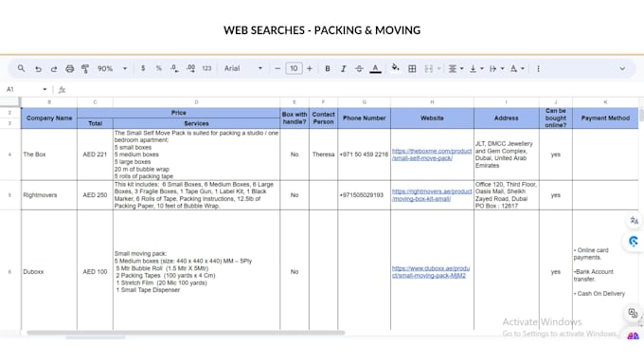Select the Address header cell
Screen dimensions: 644x363
(x=507, y=118)
